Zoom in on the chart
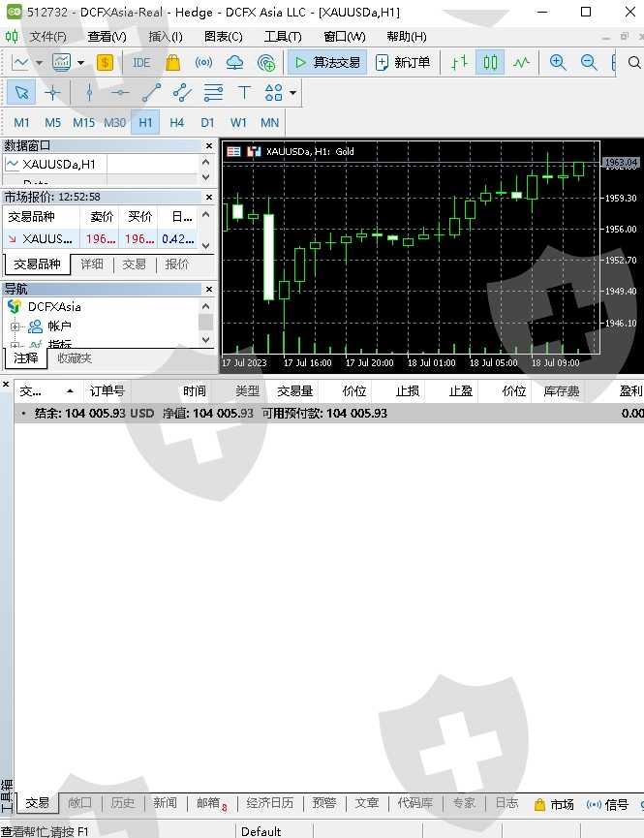This screenshot has height=838, width=644. pyautogui.click(x=558, y=62)
